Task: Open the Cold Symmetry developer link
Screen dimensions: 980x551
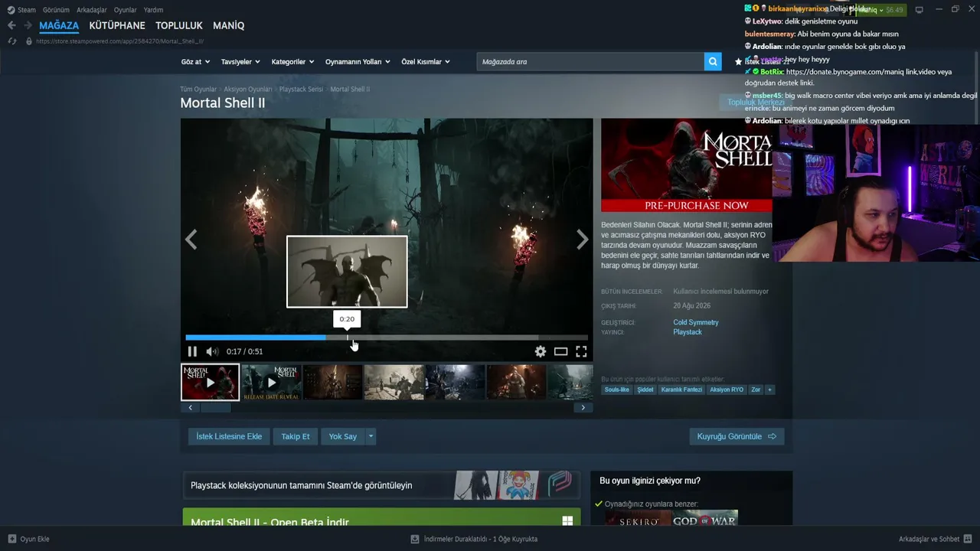Action: pos(696,323)
